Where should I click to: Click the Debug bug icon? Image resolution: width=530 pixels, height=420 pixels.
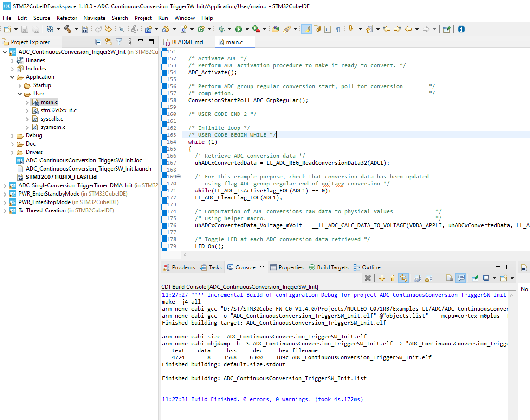[221, 29]
